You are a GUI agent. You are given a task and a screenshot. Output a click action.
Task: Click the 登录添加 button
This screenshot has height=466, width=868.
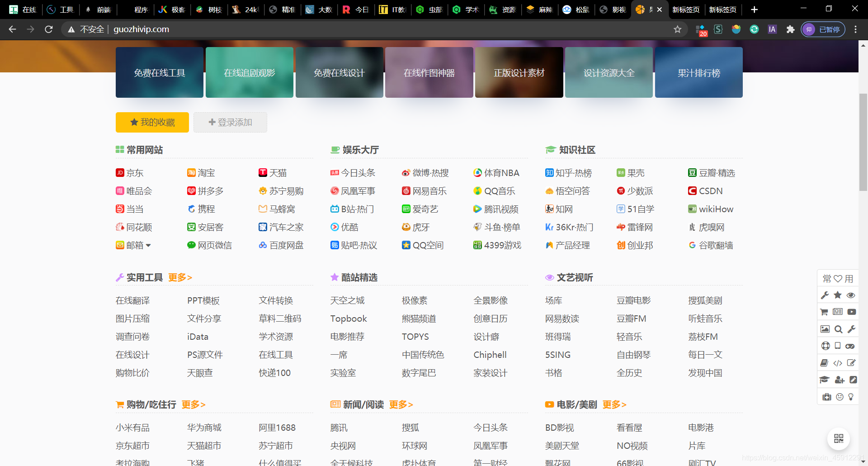(x=230, y=122)
